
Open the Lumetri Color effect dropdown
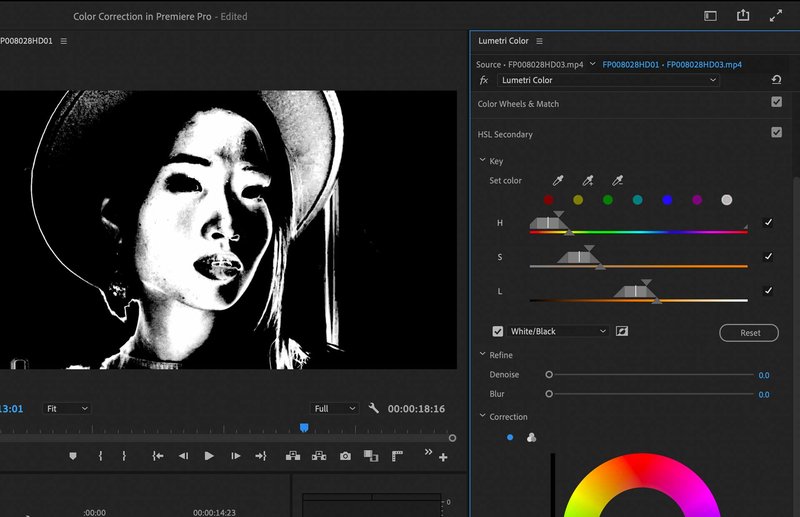[x=608, y=80]
